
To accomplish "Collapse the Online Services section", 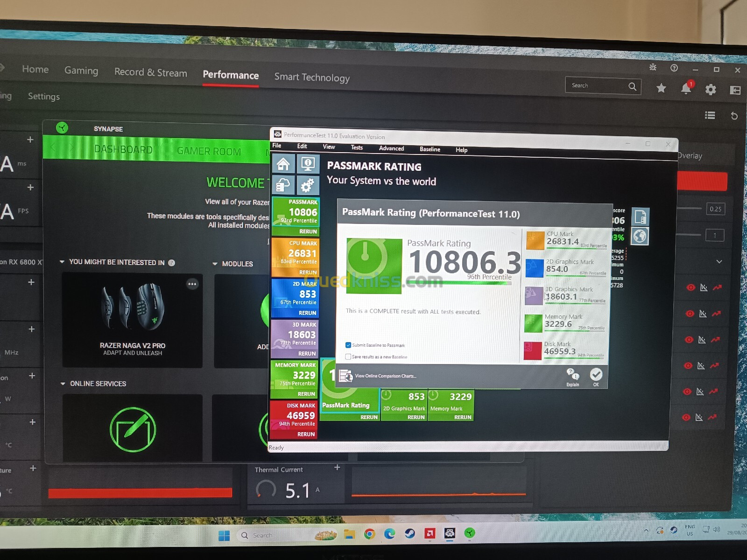I will tap(63, 384).
